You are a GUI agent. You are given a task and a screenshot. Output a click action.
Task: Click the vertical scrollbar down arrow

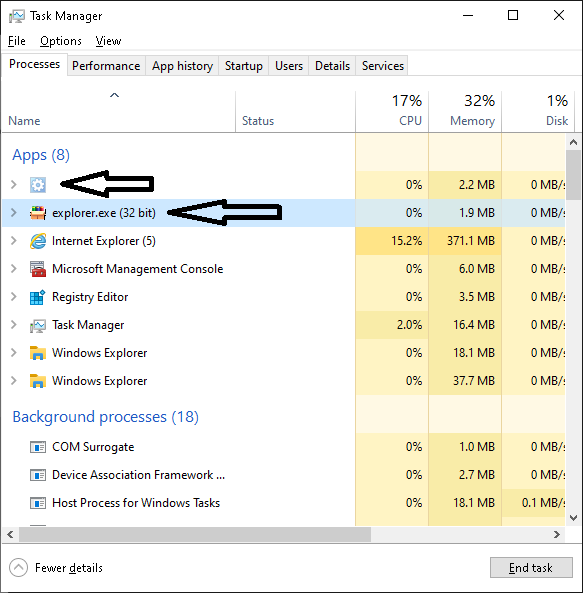click(x=573, y=518)
